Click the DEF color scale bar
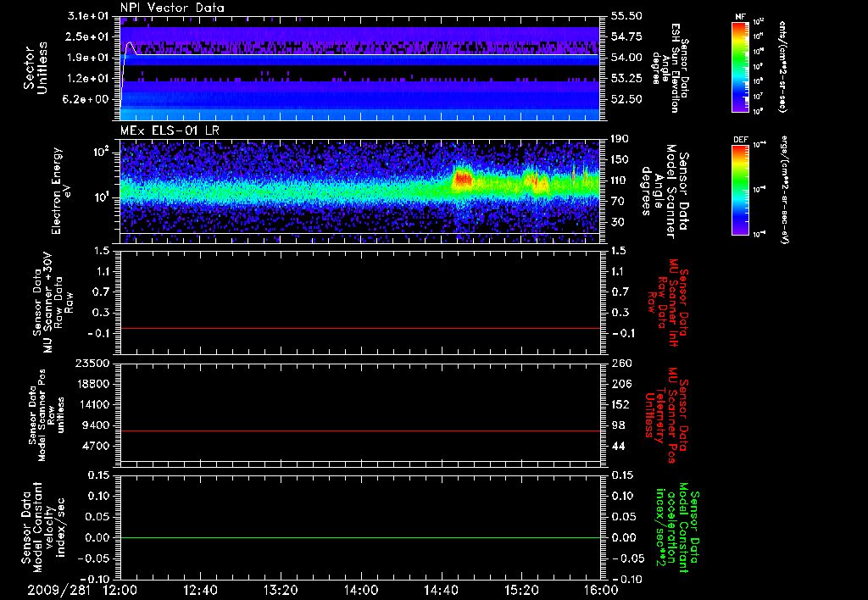This screenshot has height=600, width=868. (x=740, y=190)
